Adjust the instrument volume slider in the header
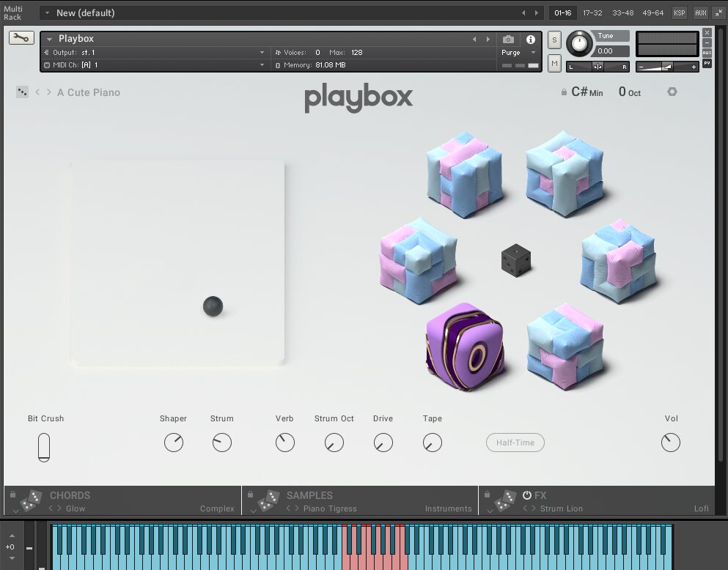Viewport: 728px width, 570px height. [667, 66]
